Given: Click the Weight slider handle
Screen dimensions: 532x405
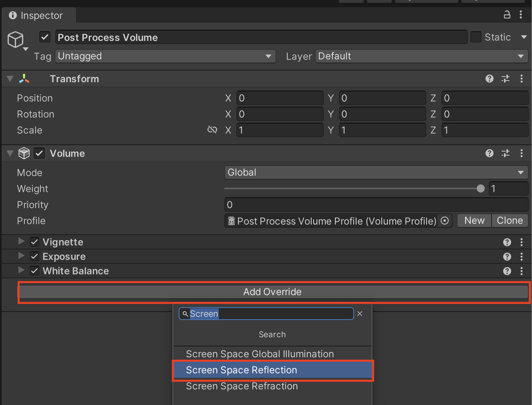Looking at the screenshot, I should pos(481,188).
